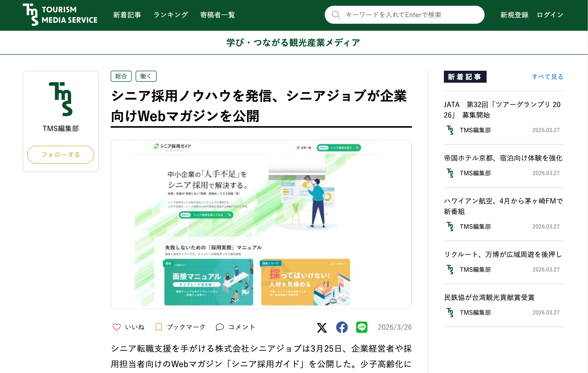588x373 pixels.
Task: Open 新着記事 in top navigation
Action: pyautogui.click(x=127, y=15)
